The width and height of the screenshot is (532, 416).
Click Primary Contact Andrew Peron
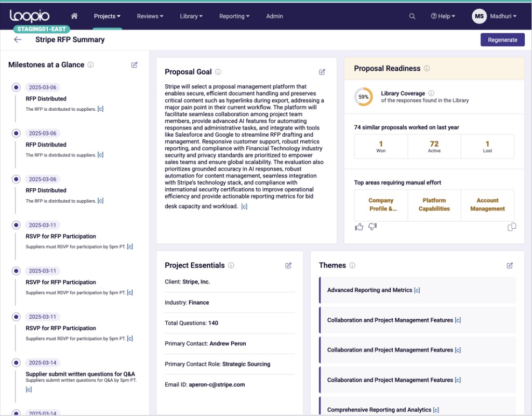point(230,344)
